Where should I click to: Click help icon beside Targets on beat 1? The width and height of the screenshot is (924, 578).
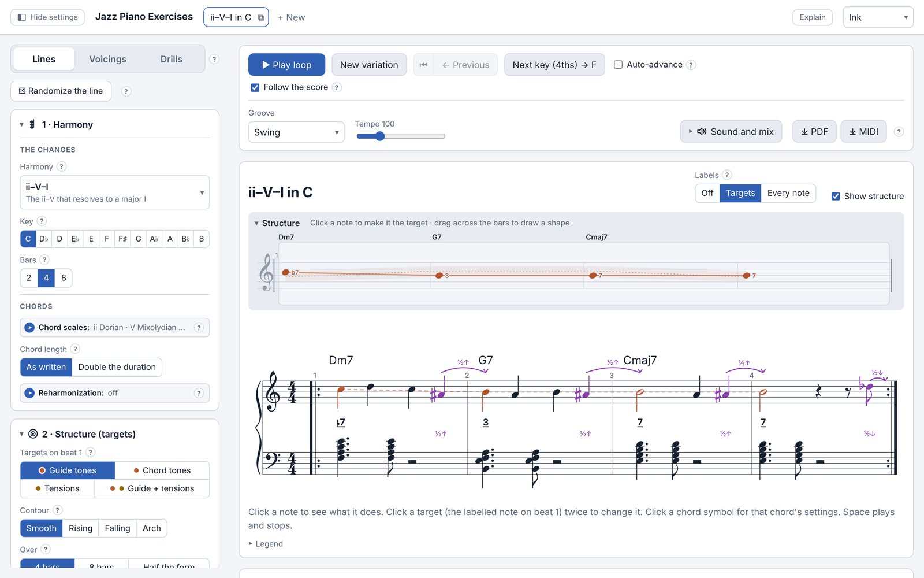click(x=91, y=452)
